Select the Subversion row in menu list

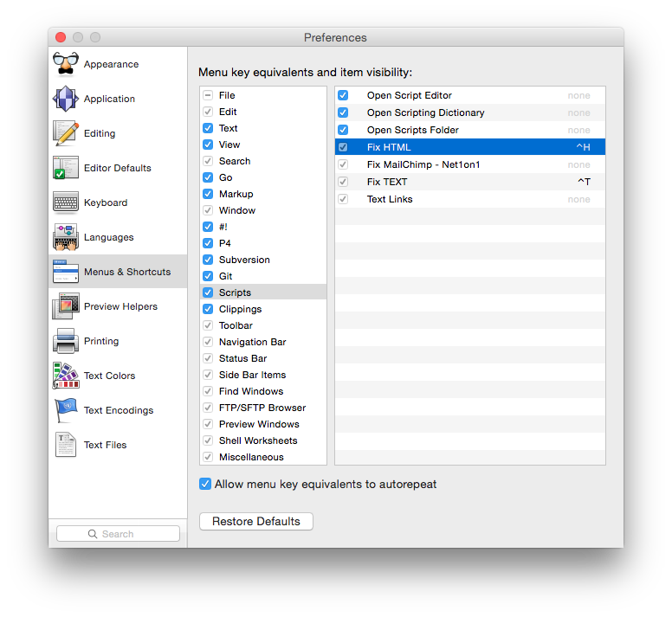244,260
